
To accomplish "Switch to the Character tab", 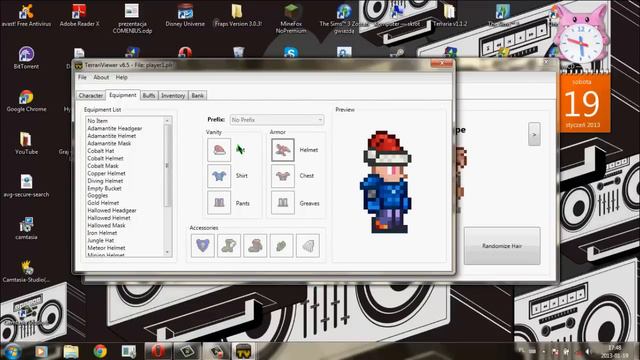I will (91, 95).
